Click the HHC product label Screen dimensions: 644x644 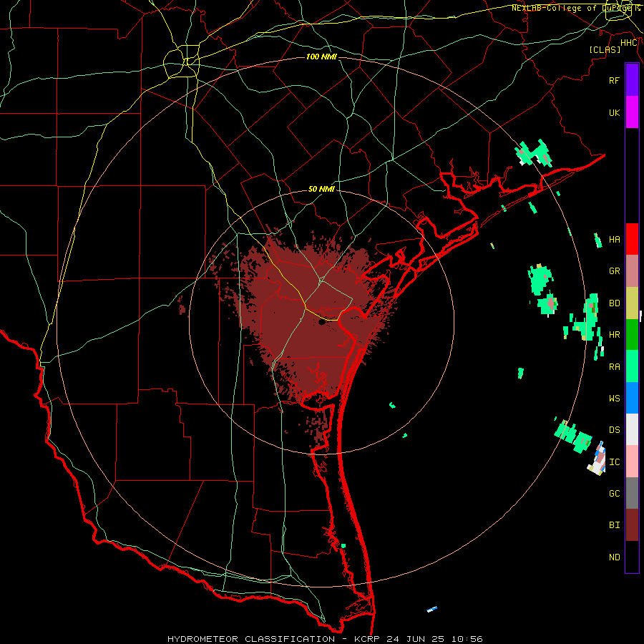(x=629, y=43)
